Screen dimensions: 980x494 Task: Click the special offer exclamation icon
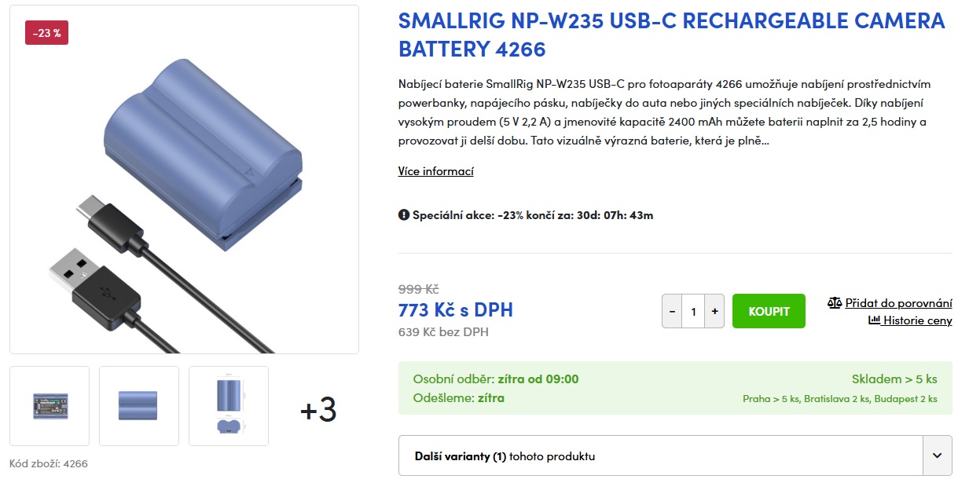point(404,215)
